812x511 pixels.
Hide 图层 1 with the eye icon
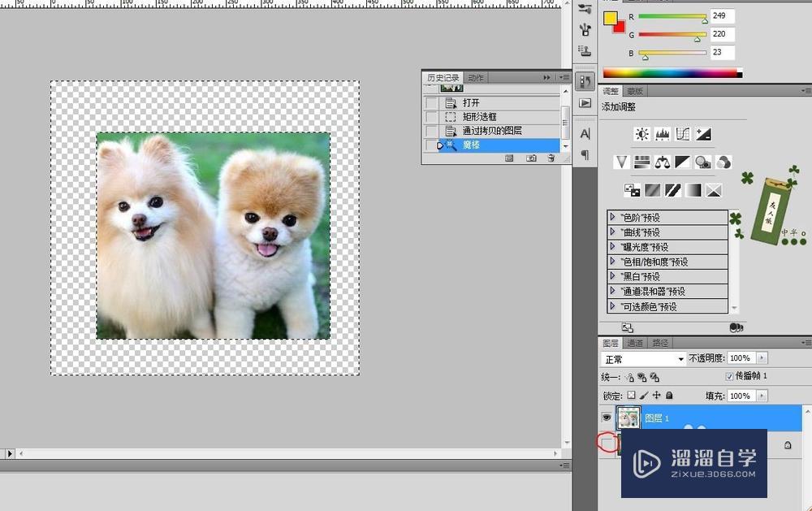point(606,418)
